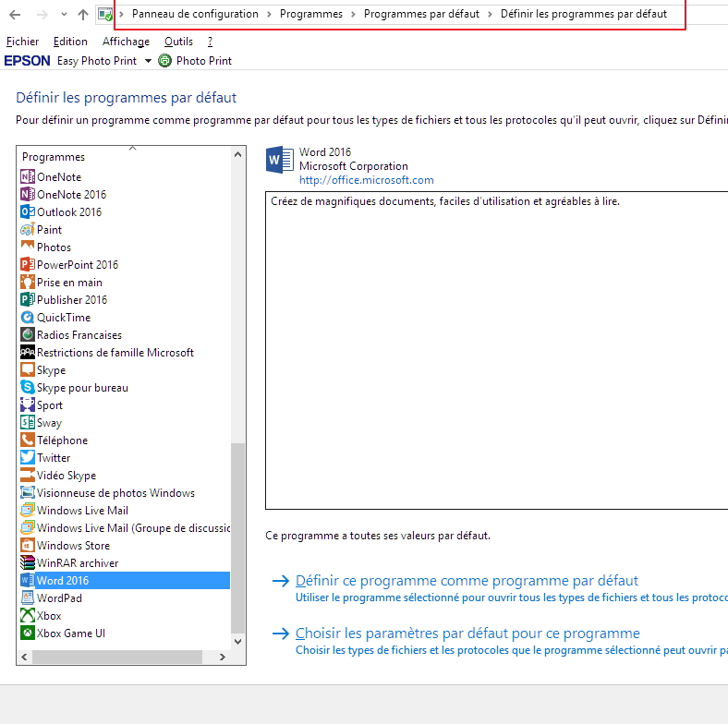This screenshot has height=724, width=728.
Task: Click the scroll down arrow in list
Action: pyautogui.click(x=237, y=642)
